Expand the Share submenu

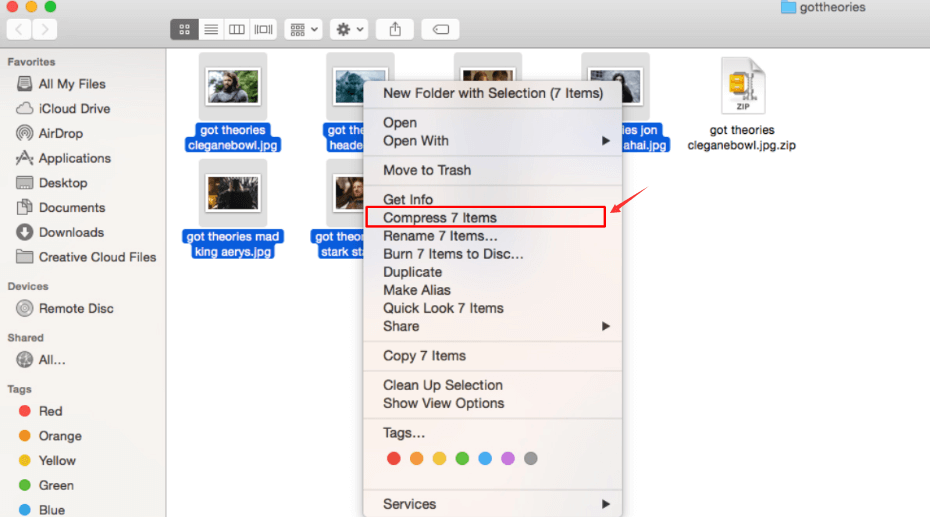(495, 326)
